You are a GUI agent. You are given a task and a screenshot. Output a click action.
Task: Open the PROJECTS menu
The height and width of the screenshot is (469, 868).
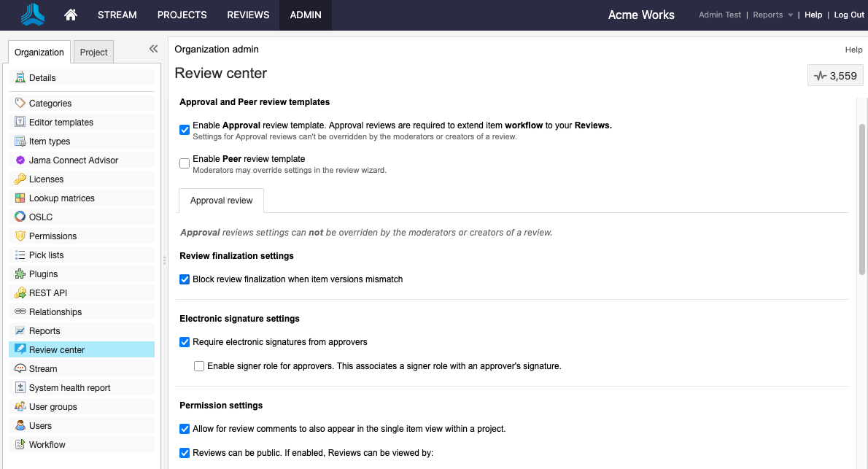coord(182,15)
